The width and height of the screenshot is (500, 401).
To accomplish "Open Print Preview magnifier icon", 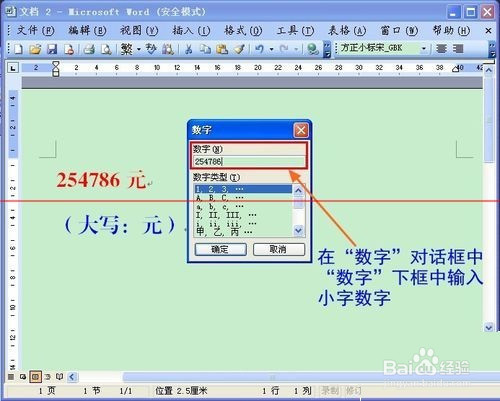I will (106, 49).
